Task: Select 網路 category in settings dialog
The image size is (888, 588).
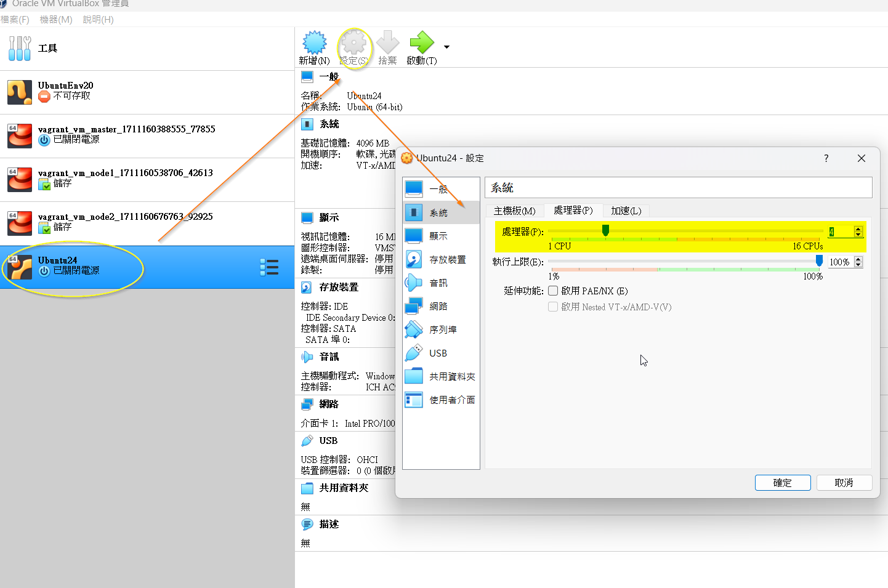Action: [x=441, y=306]
